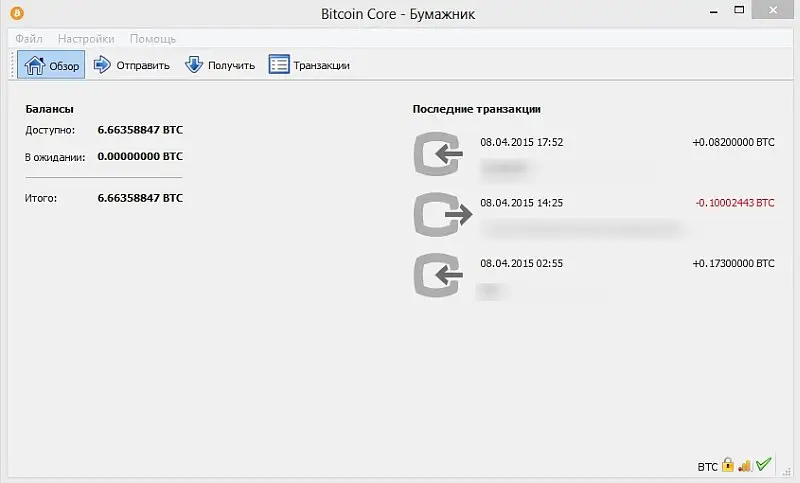Click the Балансы heading
The width and height of the screenshot is (800, 483).
click(x=49, y=109)
